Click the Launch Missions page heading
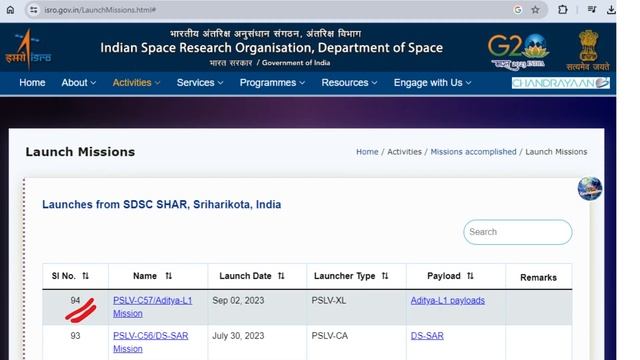 (80, 152)
